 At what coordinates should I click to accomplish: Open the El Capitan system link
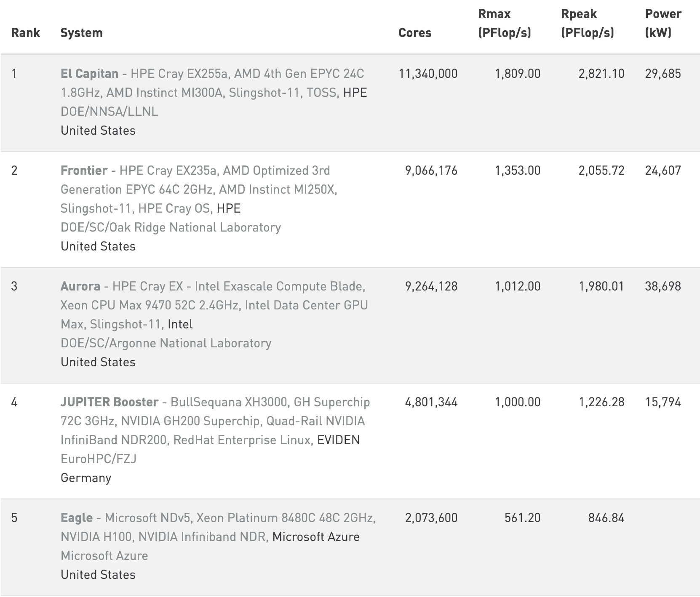click(x=89, y=74)
